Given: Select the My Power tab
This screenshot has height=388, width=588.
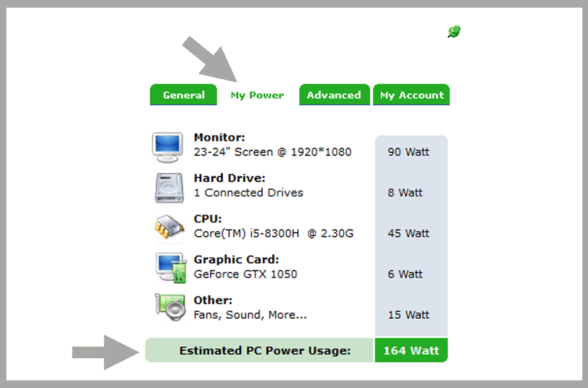Looking at the screenshot, I should pyautogui.click(x=257, y=95).
